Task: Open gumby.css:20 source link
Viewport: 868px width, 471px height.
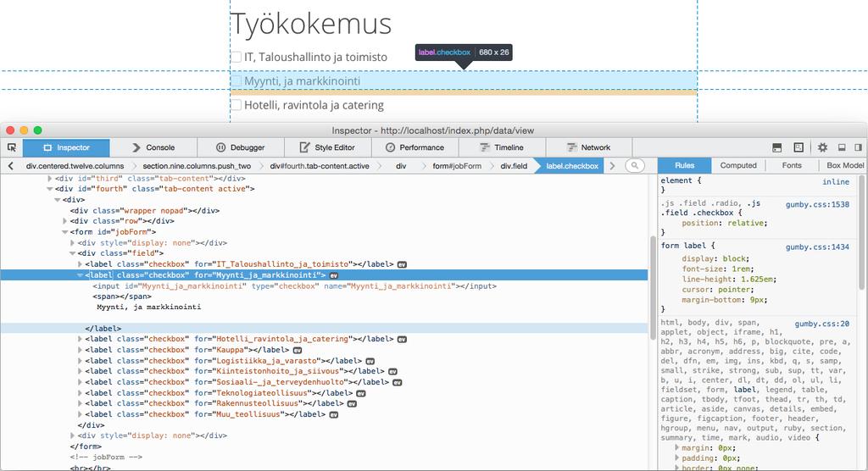Action: [821, 324]
